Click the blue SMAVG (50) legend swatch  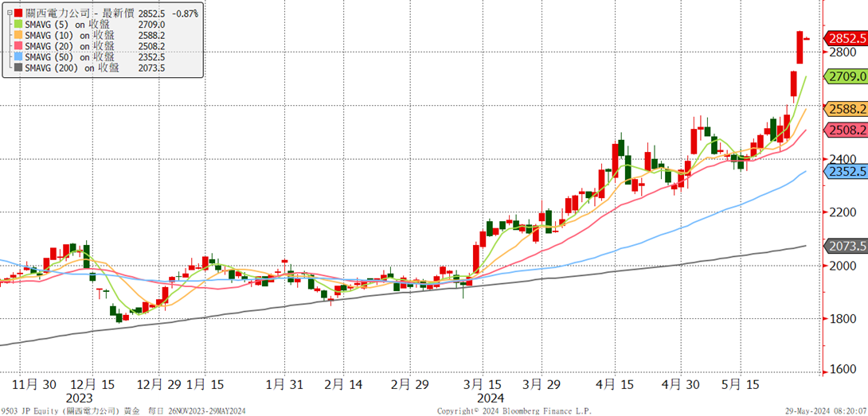(x=19, y=57)
